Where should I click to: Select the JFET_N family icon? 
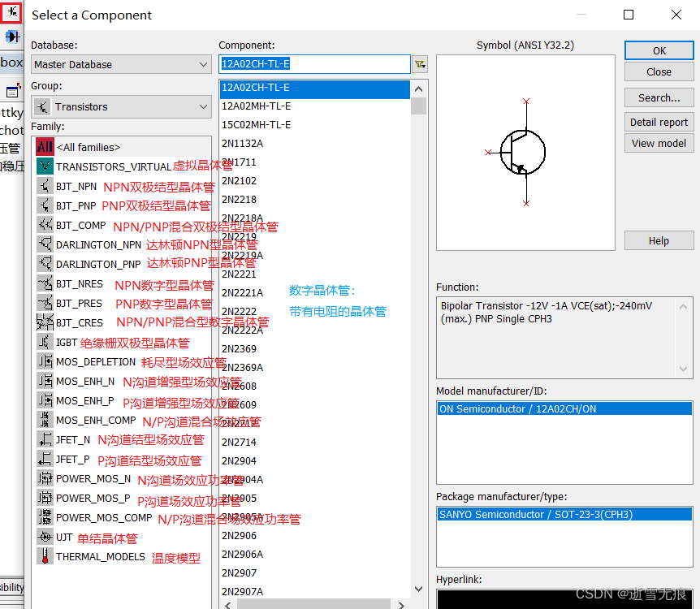45,439
